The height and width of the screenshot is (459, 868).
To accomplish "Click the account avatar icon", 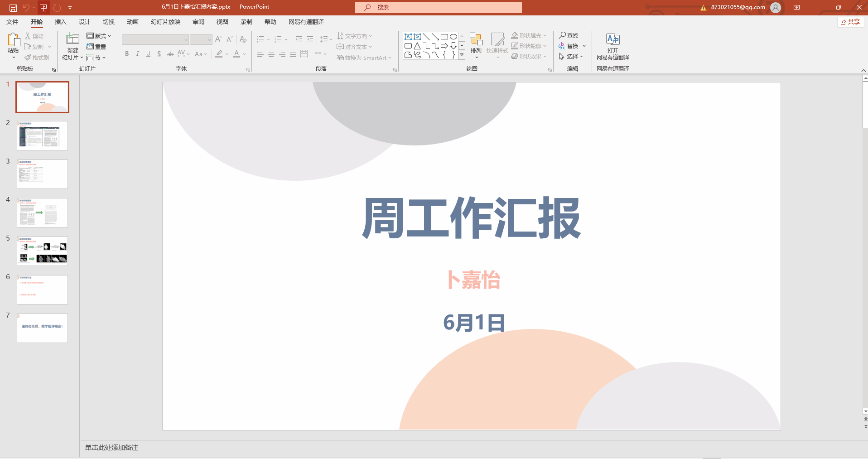I will coord(776,7).
